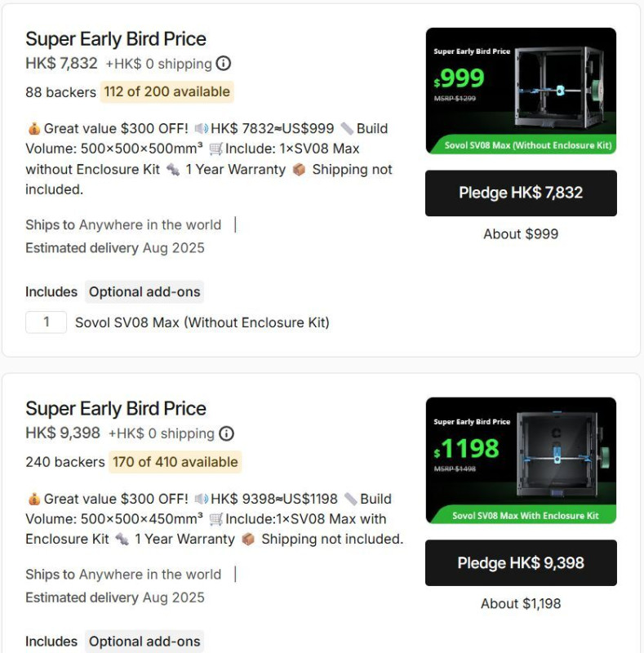Image resolution: width=644 pixels, height=653 pixels.
Task: Click '170 of 410 available' badge
Action: pyautogui.click(x=175, y=462)
